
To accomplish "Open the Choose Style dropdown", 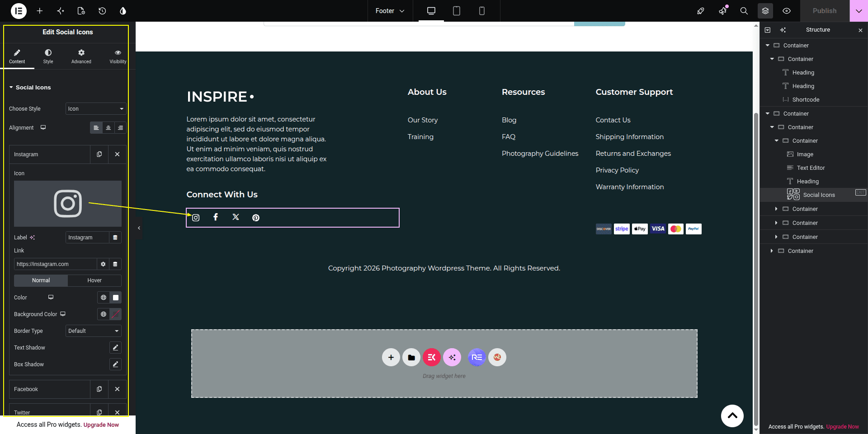I will (x=96, y=109).
